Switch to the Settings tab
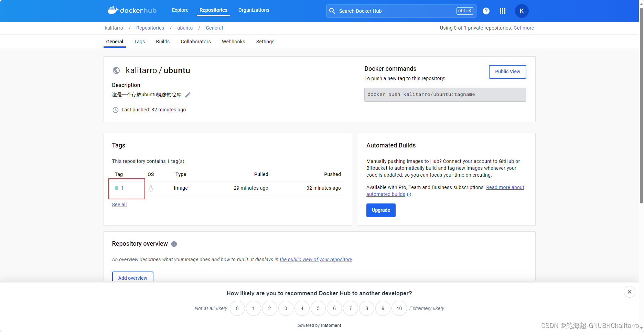644x332 pixels. pos(265,42)
